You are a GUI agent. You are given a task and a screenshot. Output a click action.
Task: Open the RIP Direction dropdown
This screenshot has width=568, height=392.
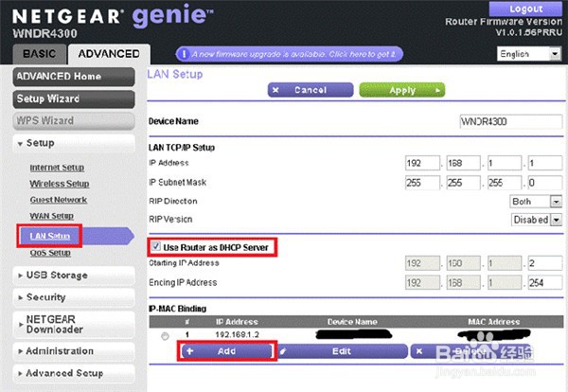[536, 202]
